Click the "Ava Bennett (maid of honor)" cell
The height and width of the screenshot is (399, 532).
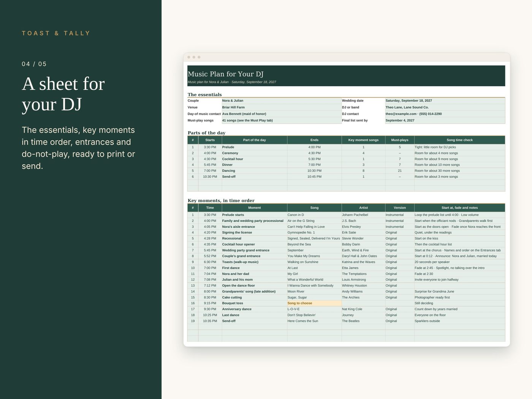pyautogui.click(x=282, y=114)
